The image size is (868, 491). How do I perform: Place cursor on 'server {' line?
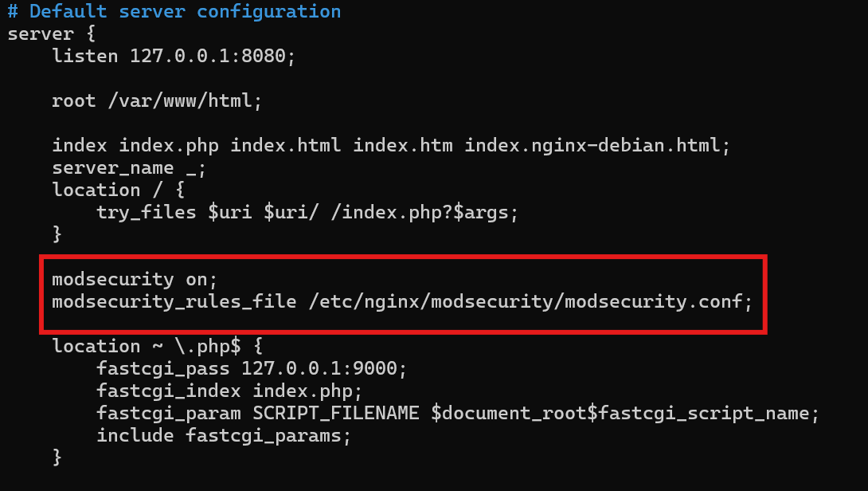52,33
